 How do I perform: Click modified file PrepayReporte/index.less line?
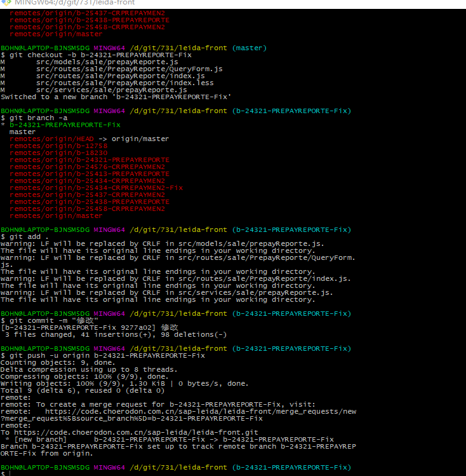coord(107,83)
